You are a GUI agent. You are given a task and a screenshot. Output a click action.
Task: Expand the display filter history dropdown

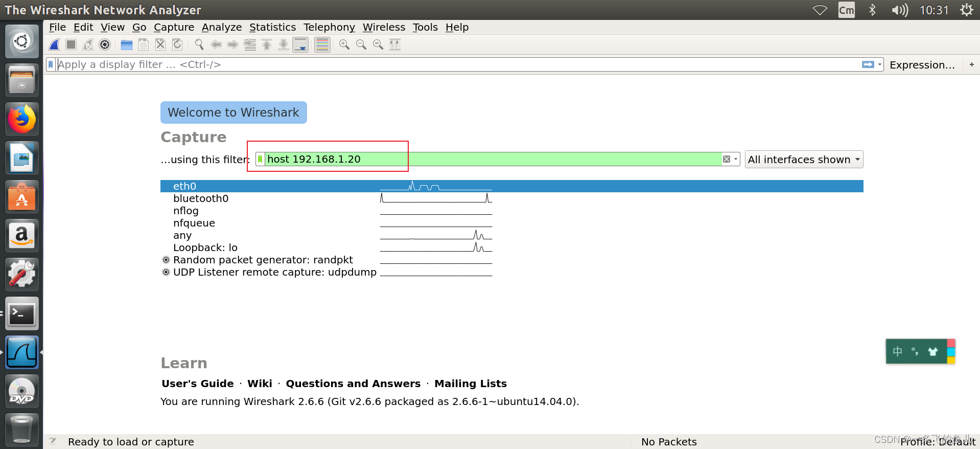pos(880,64)
